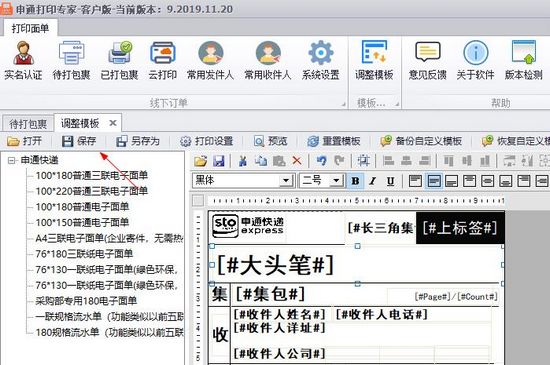
Task: Open 关于软件 about dialog
Action: point(476,60)
